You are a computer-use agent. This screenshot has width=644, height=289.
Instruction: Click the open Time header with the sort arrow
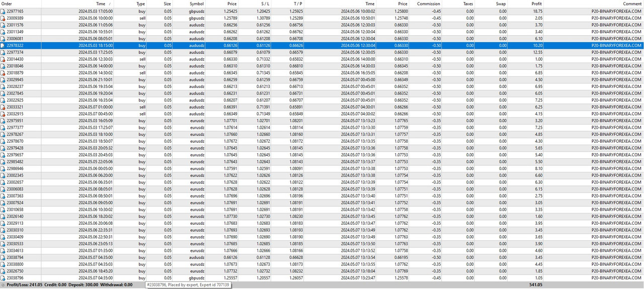pyautogui.click(x=101, y=4)
